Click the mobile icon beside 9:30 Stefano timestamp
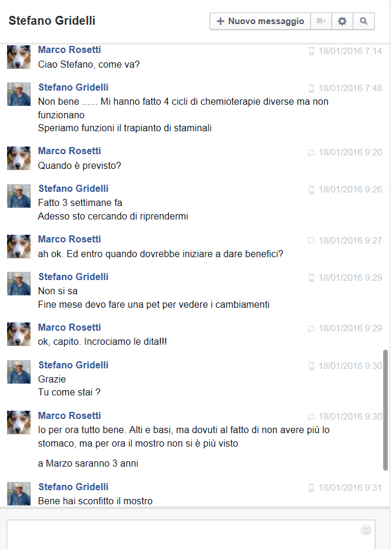392x549 pixels. (x=311, y=366)
